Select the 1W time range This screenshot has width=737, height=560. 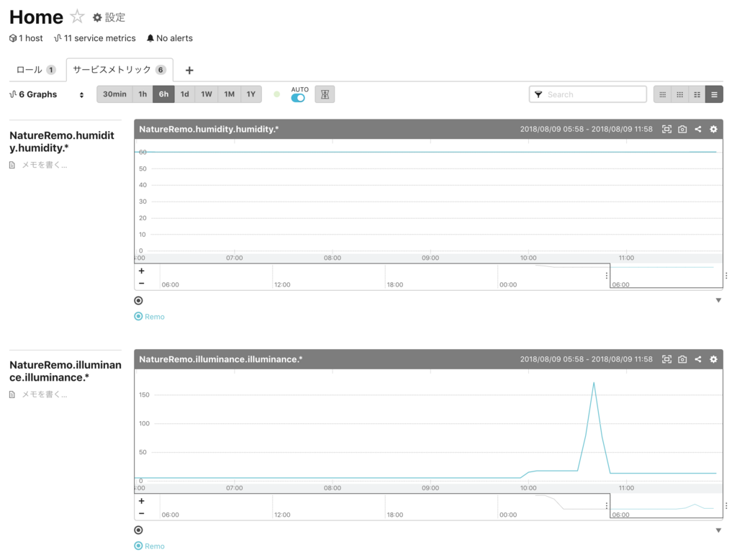point(207,94)
